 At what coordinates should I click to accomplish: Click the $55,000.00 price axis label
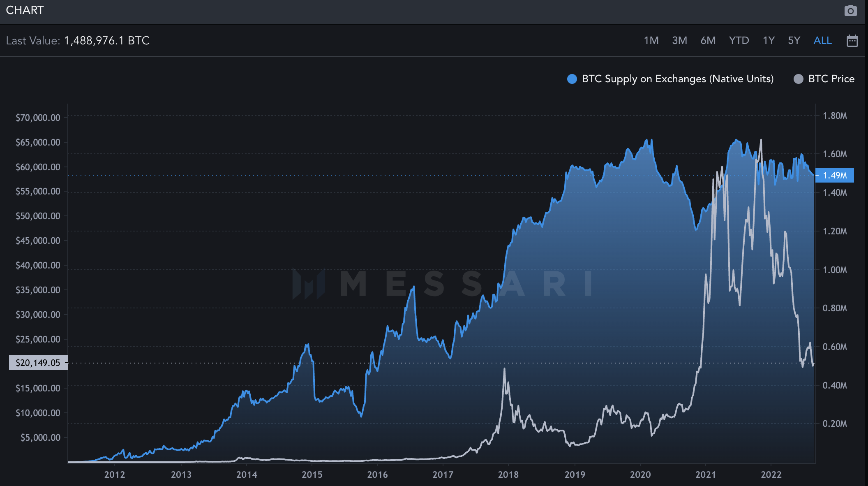pos(38,191)
